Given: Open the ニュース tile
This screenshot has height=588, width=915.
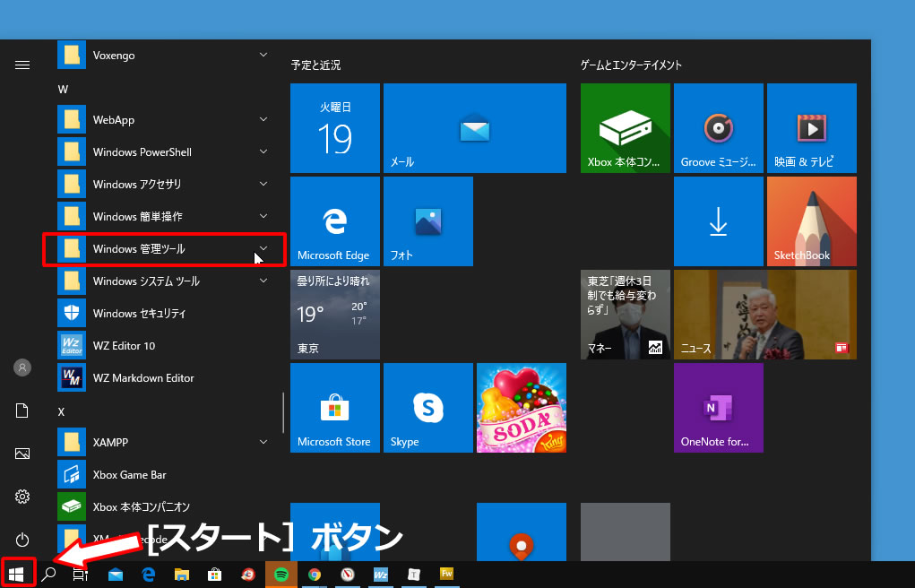Looking at the screenshot, I should 765,314.
